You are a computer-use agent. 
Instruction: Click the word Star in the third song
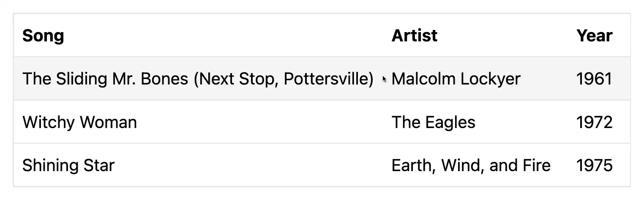tap(100, 165)
